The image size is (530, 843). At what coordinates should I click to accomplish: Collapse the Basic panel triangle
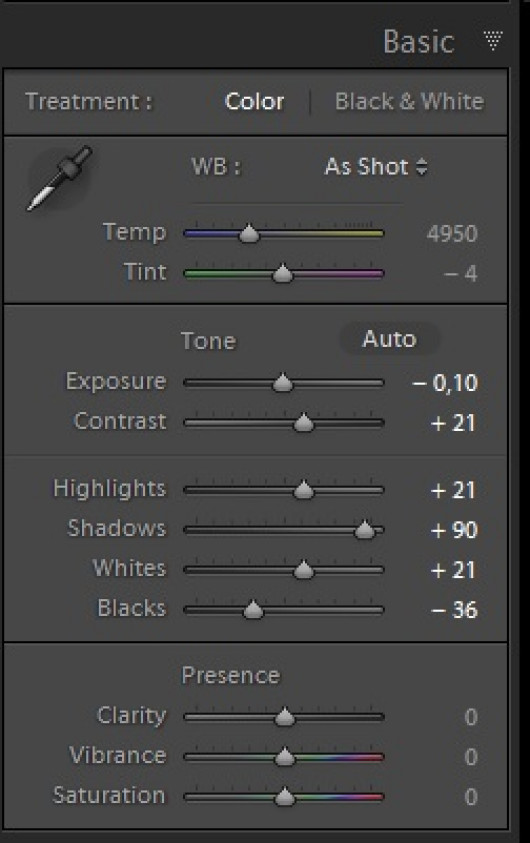point(492,40)
